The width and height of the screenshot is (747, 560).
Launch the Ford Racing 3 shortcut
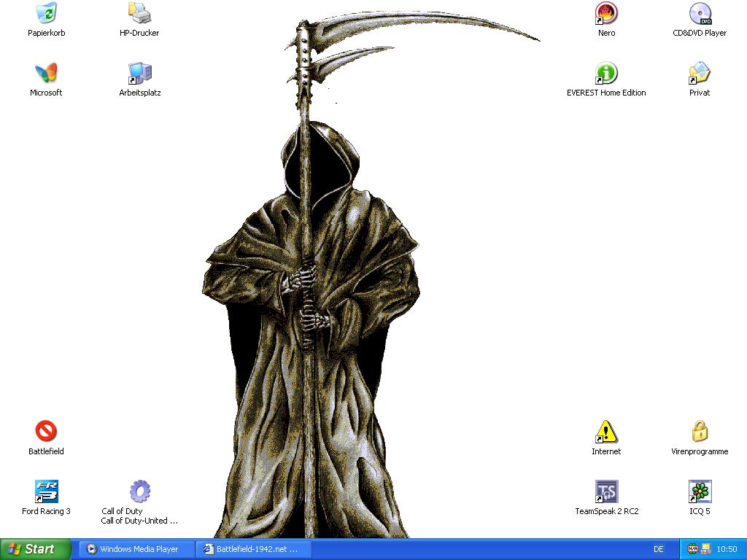click(46, 491)
